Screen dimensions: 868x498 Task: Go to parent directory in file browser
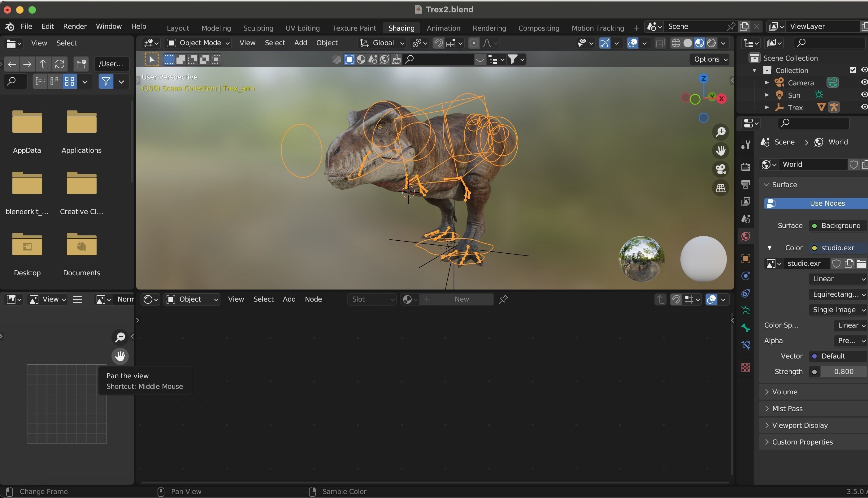[43, 64]
